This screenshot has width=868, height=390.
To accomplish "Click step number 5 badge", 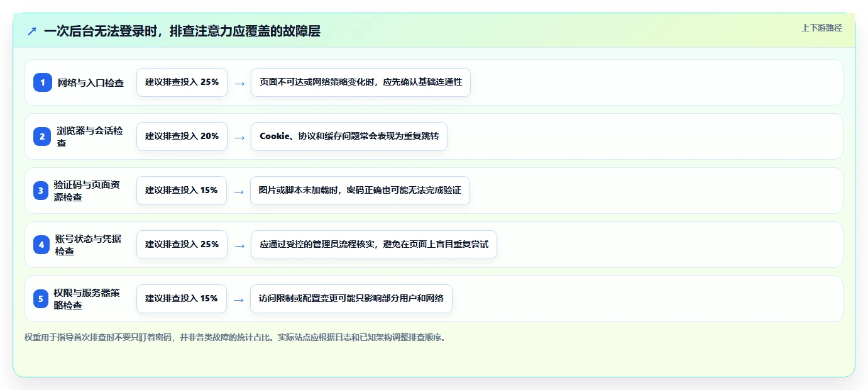I will pos(41,299).
